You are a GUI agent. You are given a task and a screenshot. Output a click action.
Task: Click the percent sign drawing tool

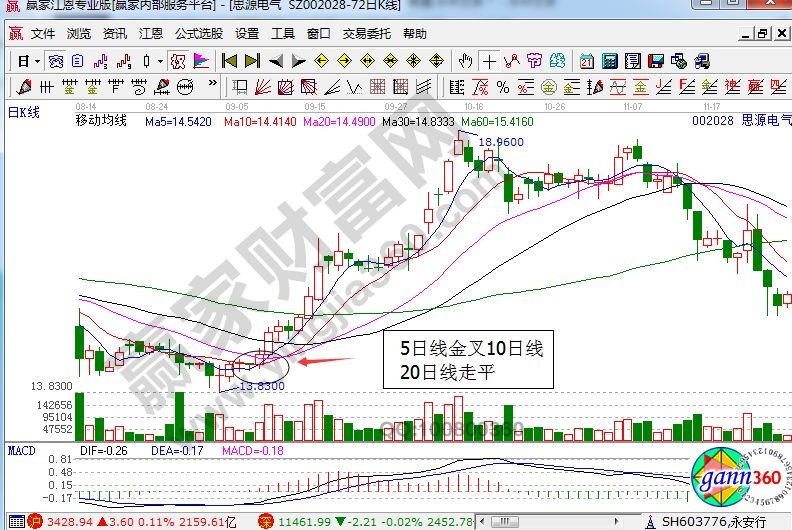[x=503, y=86]
